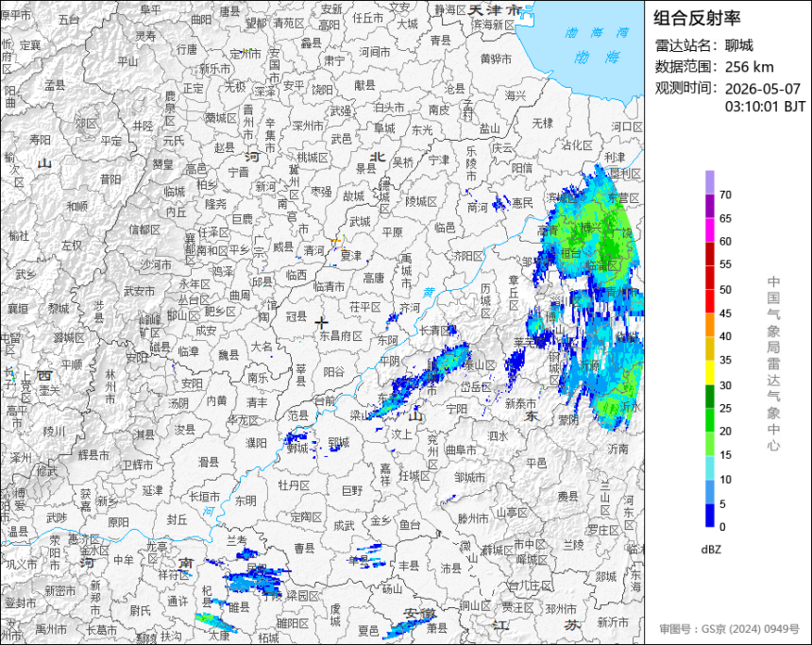Click the light purple swatch above 70

[710, 182]
